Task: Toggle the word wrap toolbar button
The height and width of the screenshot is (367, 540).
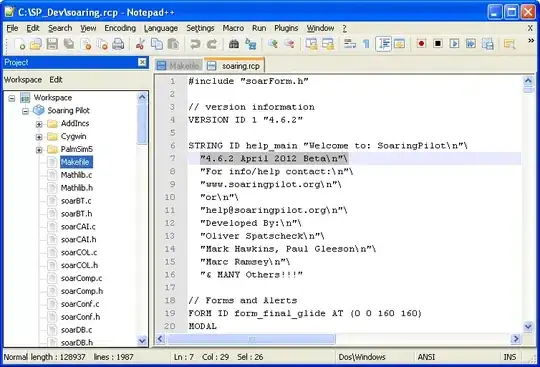Action: coord(350,44)
